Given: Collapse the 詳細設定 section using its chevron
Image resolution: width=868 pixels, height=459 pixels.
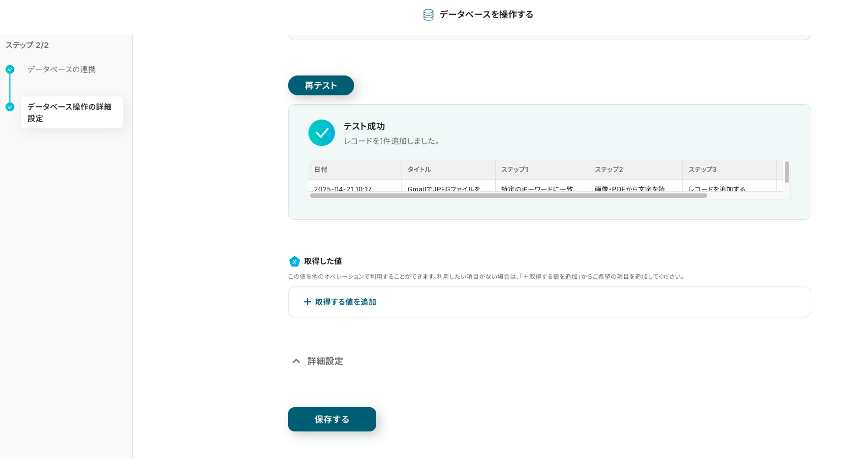Looking at the screenshot, I should tap(296, 361).
